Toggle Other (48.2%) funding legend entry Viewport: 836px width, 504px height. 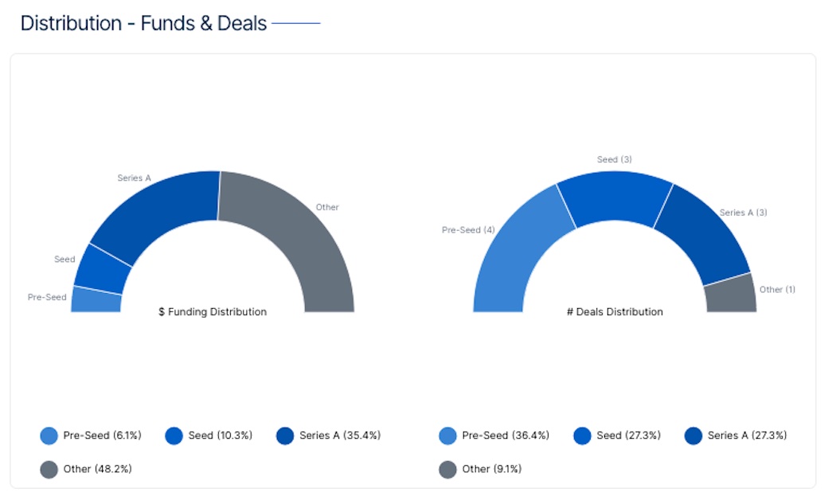(86, 469)
